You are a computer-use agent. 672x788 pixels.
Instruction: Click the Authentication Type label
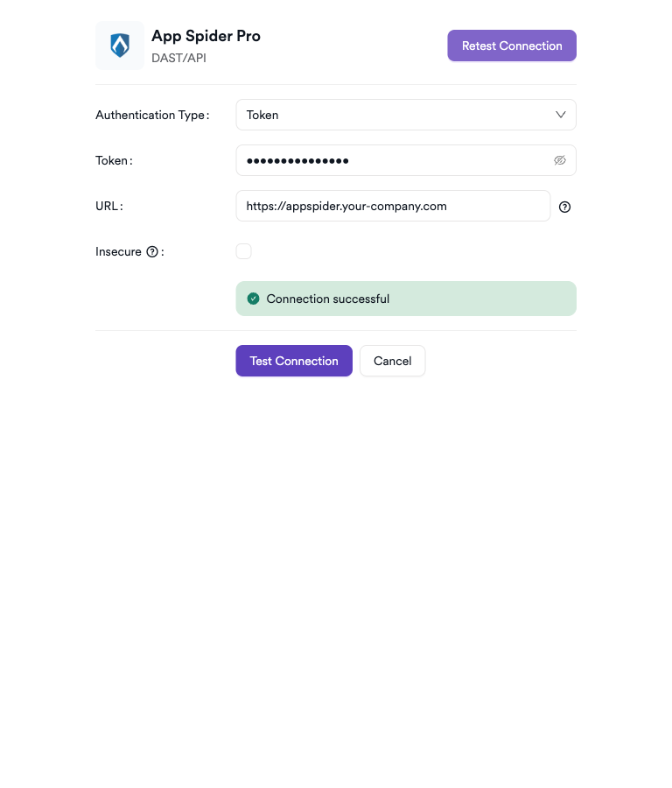[150, 115]
